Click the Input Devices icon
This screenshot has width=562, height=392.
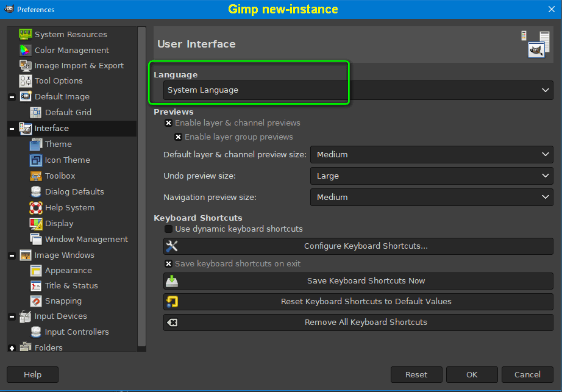26,316
